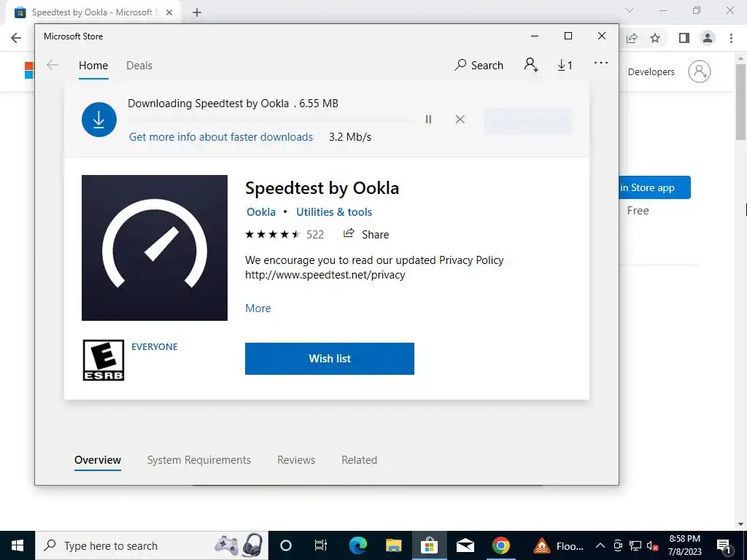Open Task View on taskbar

[321, 545]
